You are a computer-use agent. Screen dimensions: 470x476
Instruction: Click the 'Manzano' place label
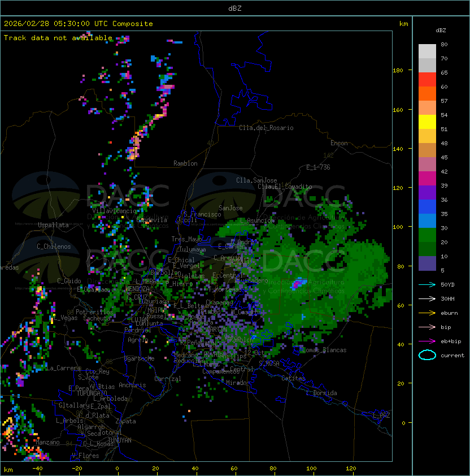[x=47, y=442]
